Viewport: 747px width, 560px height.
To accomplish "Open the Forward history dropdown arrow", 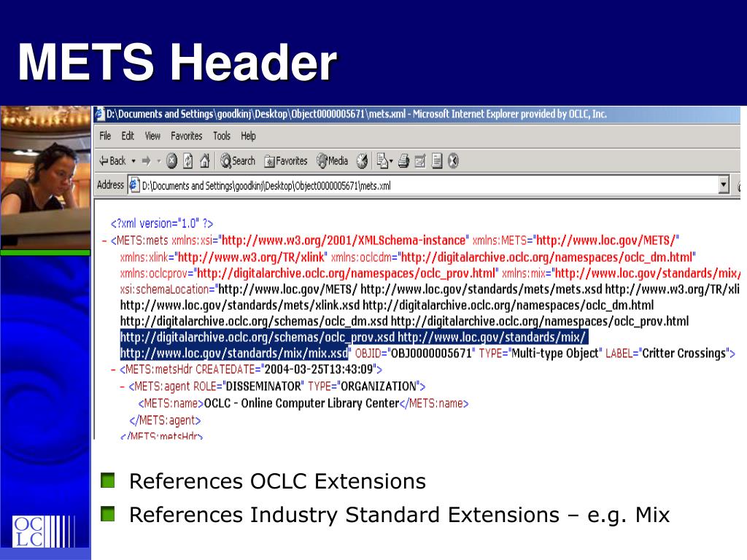I will [158, 161].
